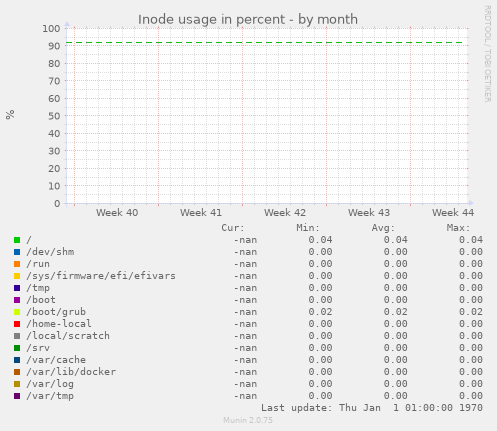The width and height of the screenshot is (497, 431).
Task: Select the /dev/shm legend label
Action: (x=50, y=252)
